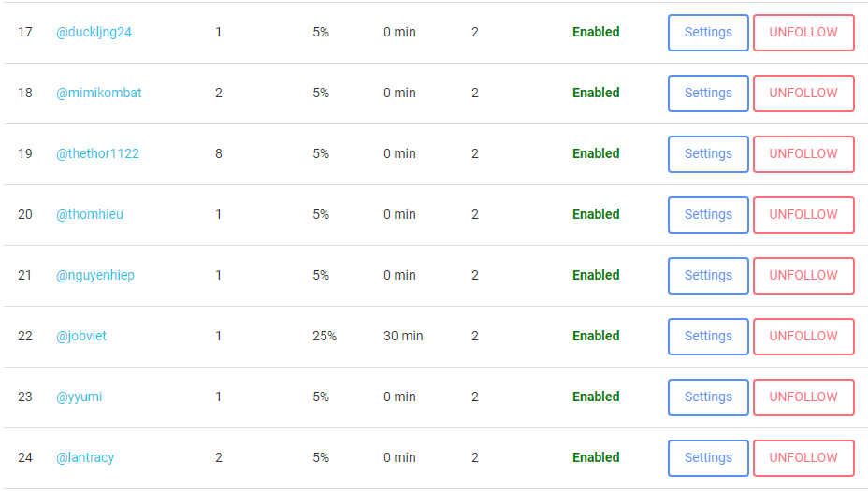Image resolution: width=868 pixels, height=491 pixels.
Task: Open Settings for @duckljng24
Action: (708, 32)
